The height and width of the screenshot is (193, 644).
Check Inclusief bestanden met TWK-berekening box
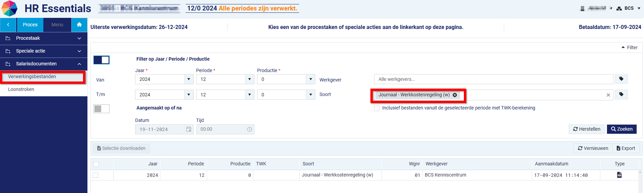pyautogui.click(x=377, y=108)
